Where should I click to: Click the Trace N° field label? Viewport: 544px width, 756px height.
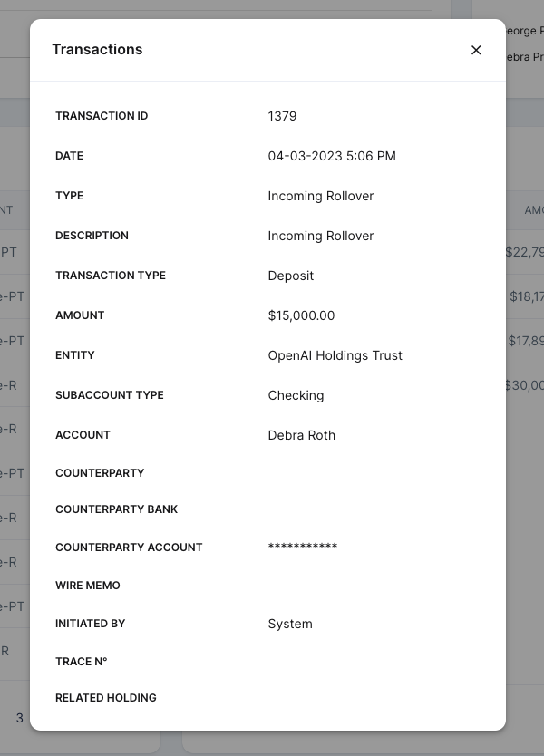tap(82, 662)
